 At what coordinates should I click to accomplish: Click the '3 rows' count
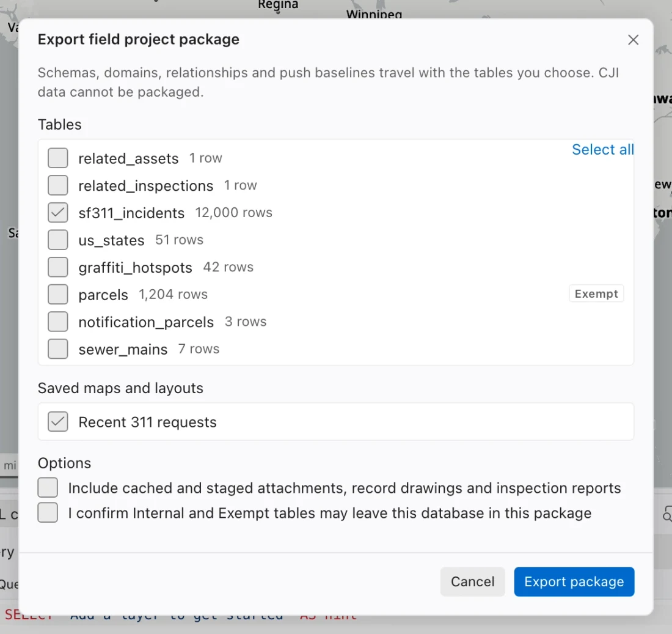click(246, 322)
